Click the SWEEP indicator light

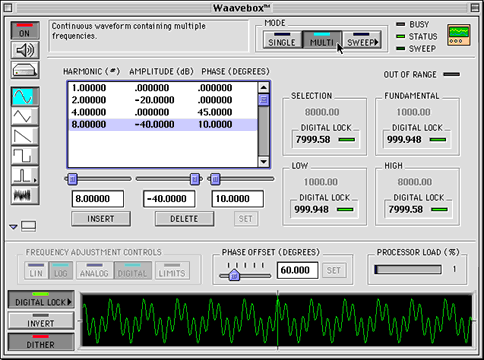pos(400,49)
